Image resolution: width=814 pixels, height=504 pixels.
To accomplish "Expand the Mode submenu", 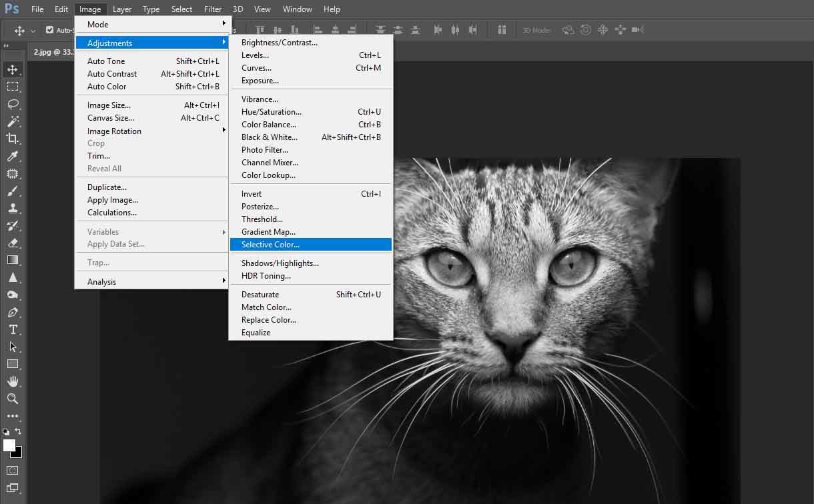I will (153, 24).
